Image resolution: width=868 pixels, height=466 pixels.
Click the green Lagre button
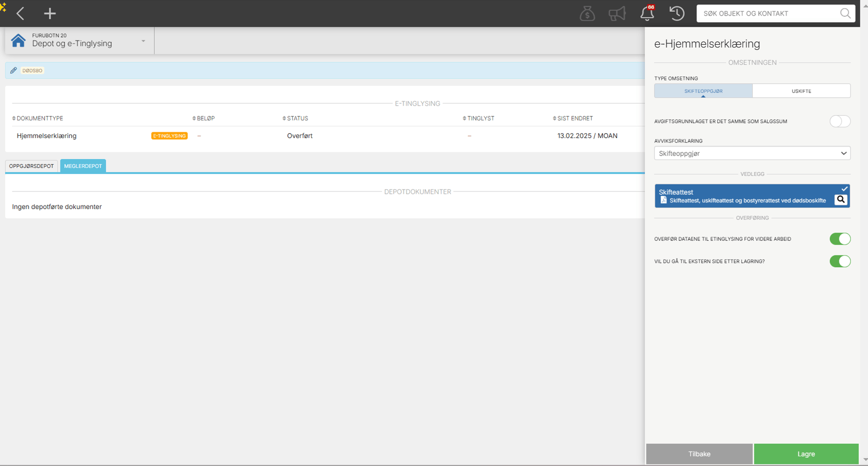tap(806, 454)
